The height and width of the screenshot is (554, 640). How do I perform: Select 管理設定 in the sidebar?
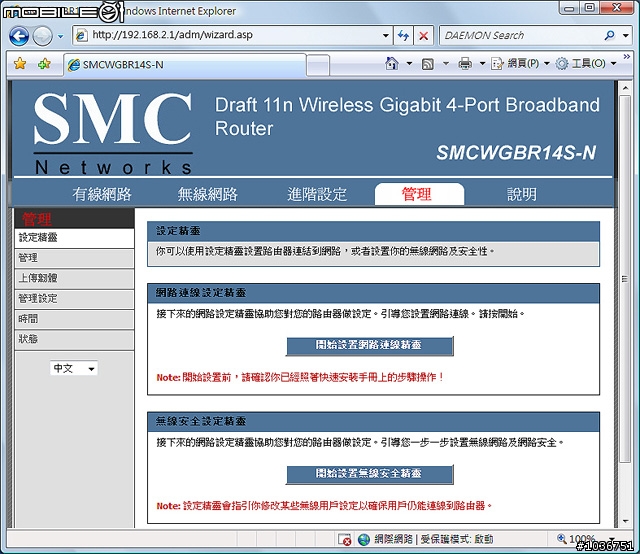pos(74,299)
